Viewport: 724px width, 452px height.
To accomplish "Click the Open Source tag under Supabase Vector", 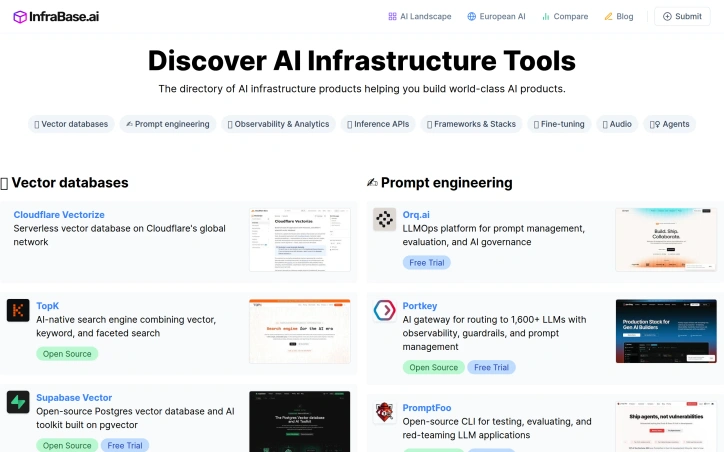I will pyautogui.click(x=67, y=446).
